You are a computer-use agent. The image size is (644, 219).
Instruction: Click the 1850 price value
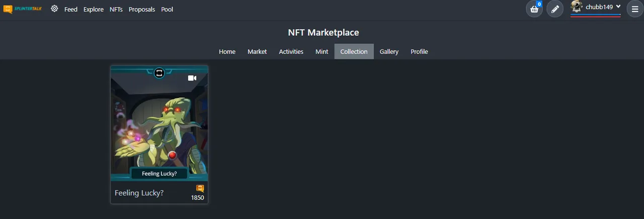(198, 198)
